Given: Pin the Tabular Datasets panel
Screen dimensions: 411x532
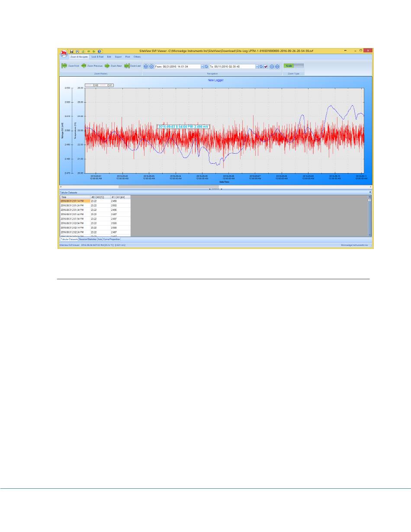Looking at the screenshot, I should pos(370,192).
